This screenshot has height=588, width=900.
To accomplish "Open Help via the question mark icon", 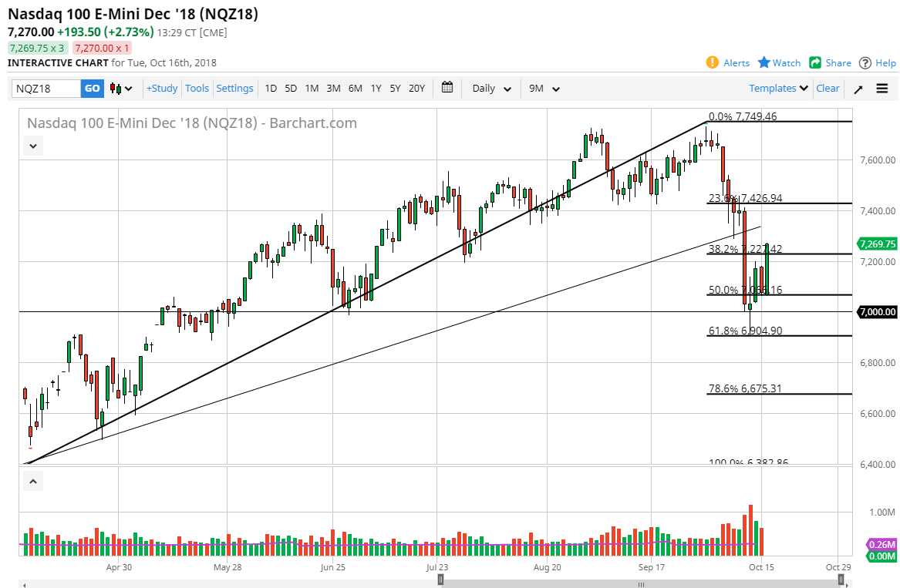I will click(x=866, y=62).
